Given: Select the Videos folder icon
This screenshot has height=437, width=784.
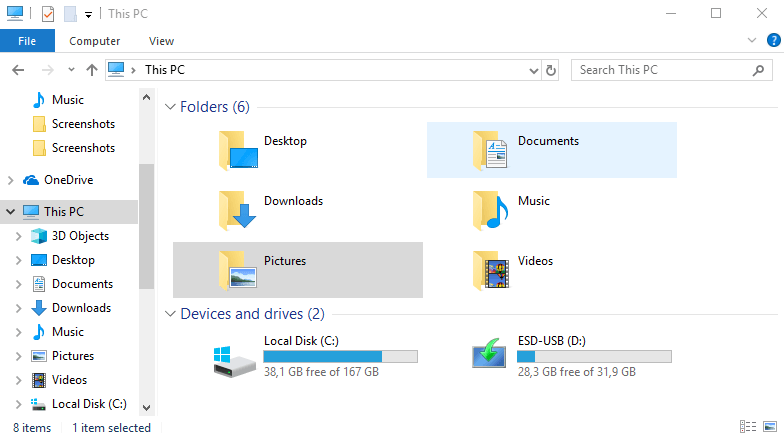Looking at the screenshot, I should click(491, 270).
